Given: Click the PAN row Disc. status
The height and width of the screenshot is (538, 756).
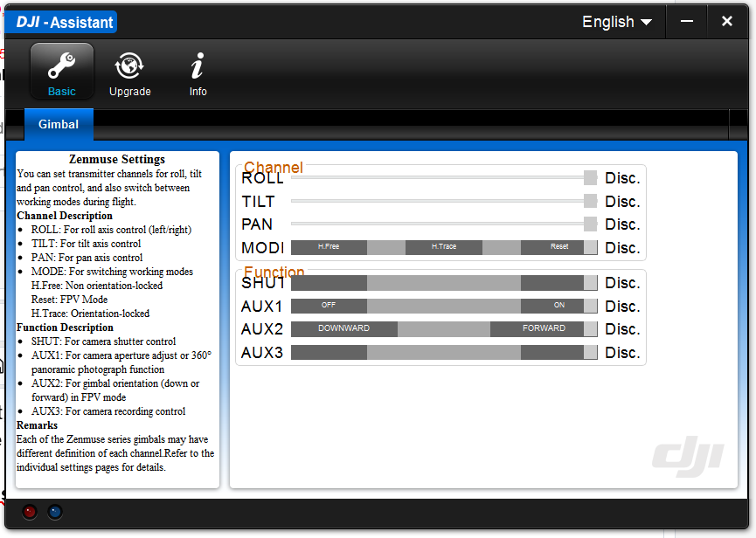Looking at the screenshot, I should point(622,224).
